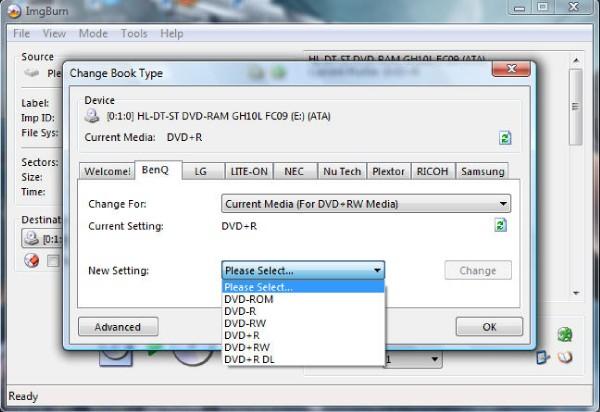
Task: Click the Source browse icon in ImgBurn window
Action: click(32, 73)
